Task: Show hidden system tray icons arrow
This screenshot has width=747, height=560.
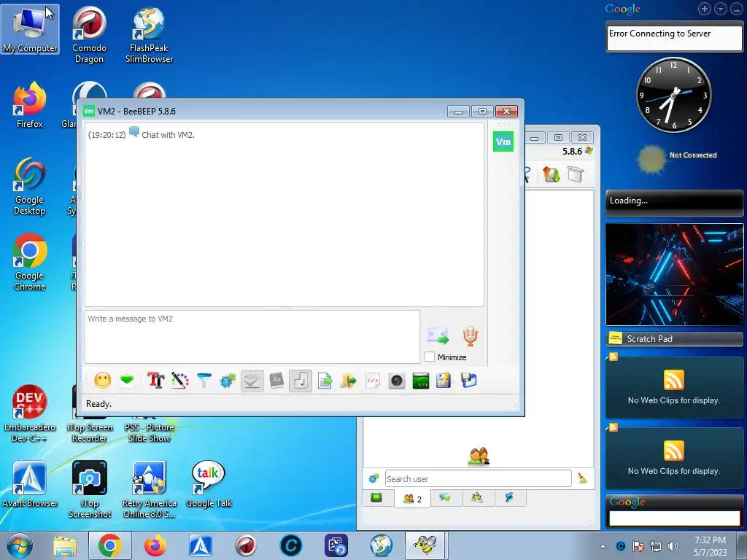Action: click(x=603, y=546)
